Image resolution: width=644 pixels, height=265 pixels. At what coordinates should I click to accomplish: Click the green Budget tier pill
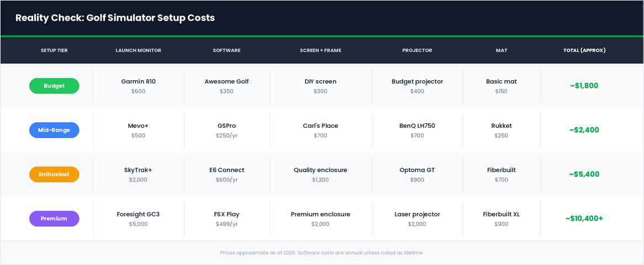(x=54, y=86)
